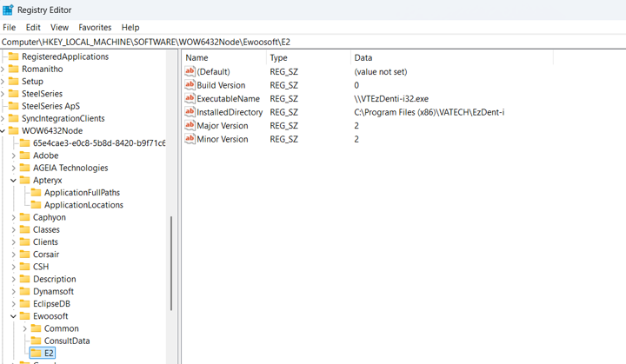Click the data \\VTEzDenti-i32.exe
The height and width of the screenshot is (364, 626).
[x=391, y=98]
